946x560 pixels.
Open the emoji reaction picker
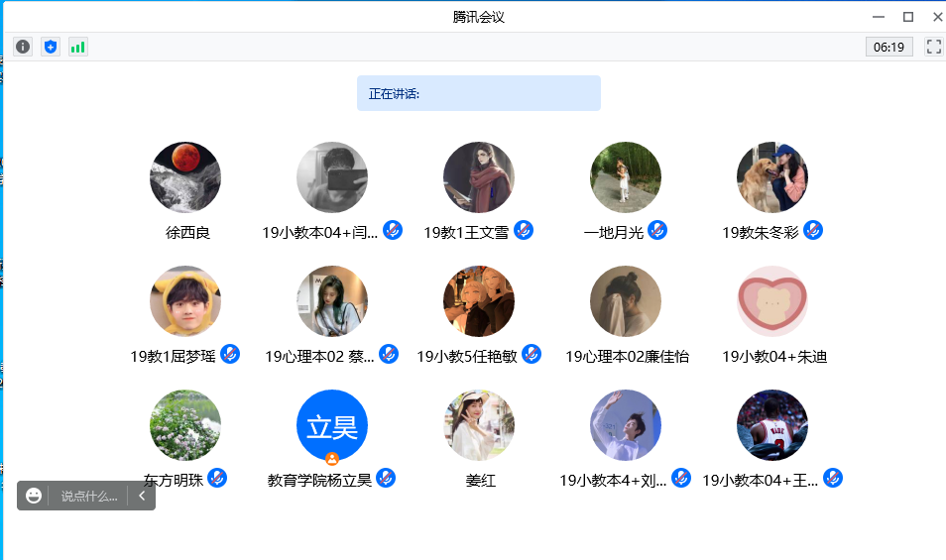34,496
